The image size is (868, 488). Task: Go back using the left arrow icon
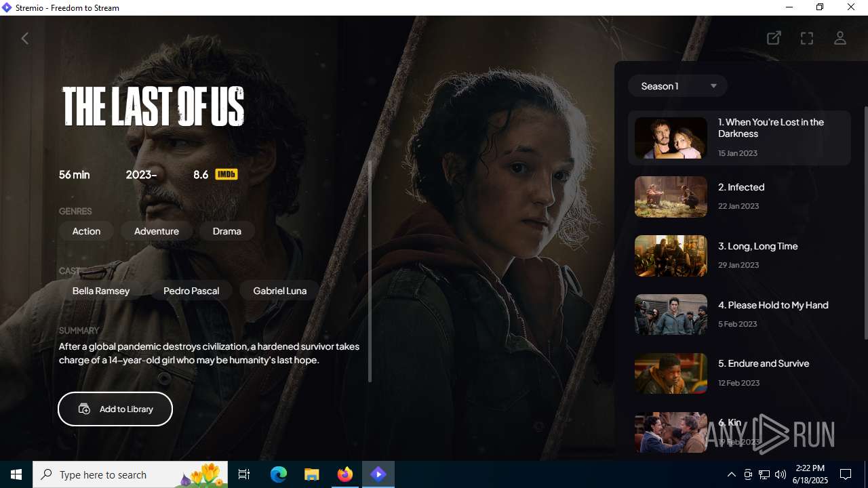coord(25,39)
